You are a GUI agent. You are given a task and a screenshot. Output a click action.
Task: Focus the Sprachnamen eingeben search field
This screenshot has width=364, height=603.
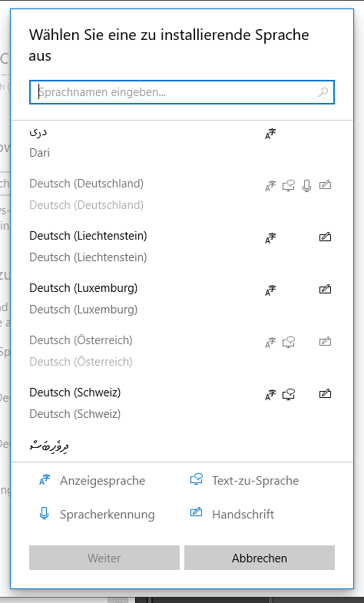click(182, 92)
